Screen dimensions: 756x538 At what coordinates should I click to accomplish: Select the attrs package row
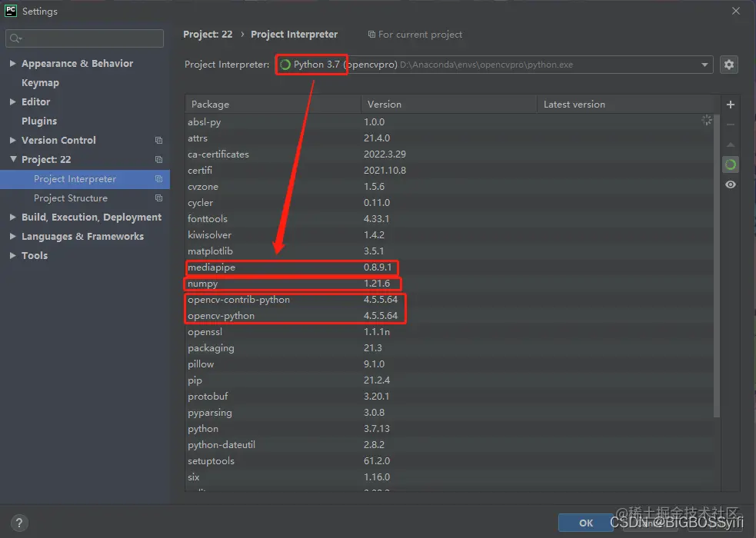tap(449, 138)
